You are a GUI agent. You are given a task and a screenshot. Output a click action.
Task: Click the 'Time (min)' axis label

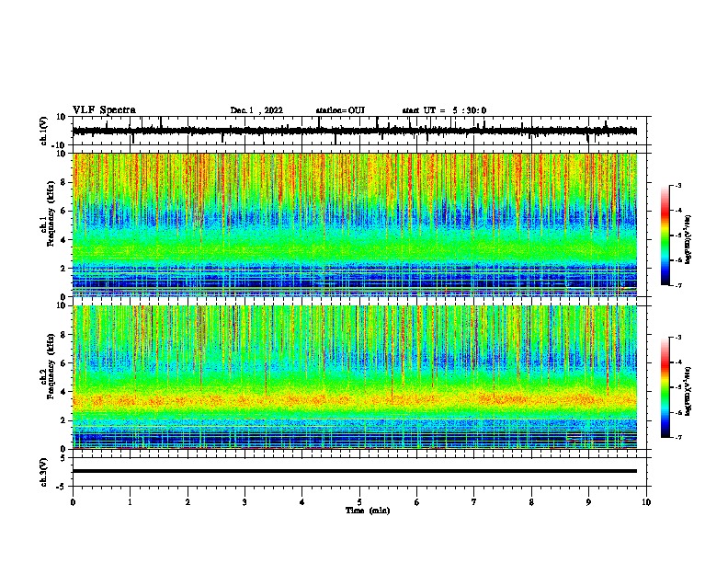(368, 511)
